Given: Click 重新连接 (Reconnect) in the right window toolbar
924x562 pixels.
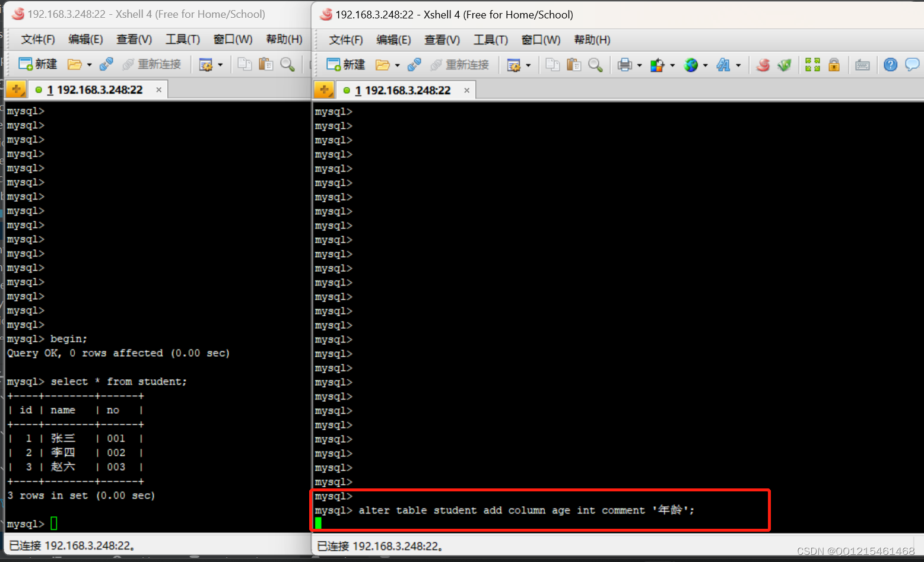Looking at the screenshot, I should coord(460,65).
